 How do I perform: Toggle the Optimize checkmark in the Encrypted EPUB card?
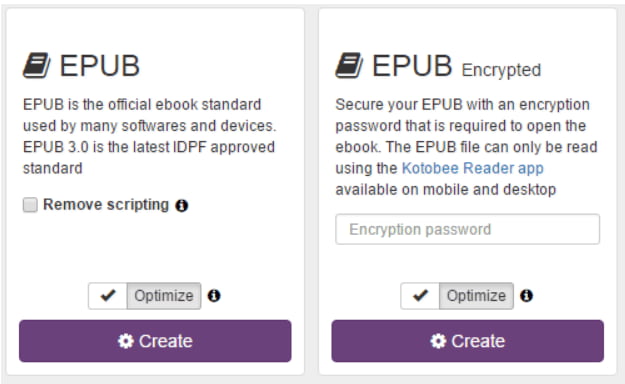tap(420, 296)
